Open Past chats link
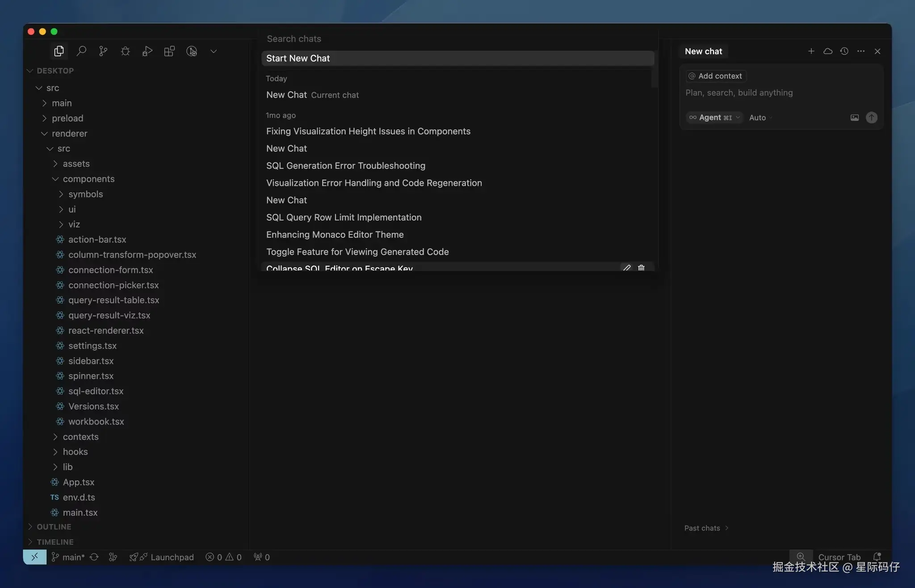The height and width of the screenshot is (588, 915). (x=706, y=528)
